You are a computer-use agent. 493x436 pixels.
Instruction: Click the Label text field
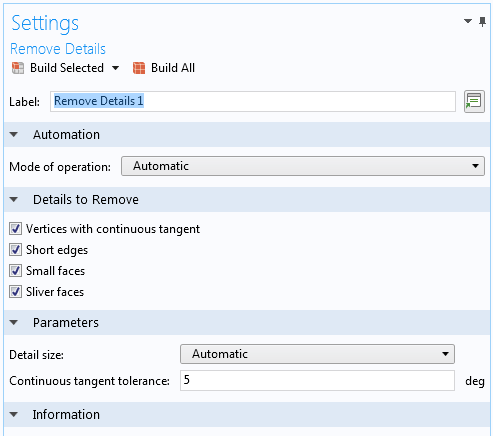253,101
